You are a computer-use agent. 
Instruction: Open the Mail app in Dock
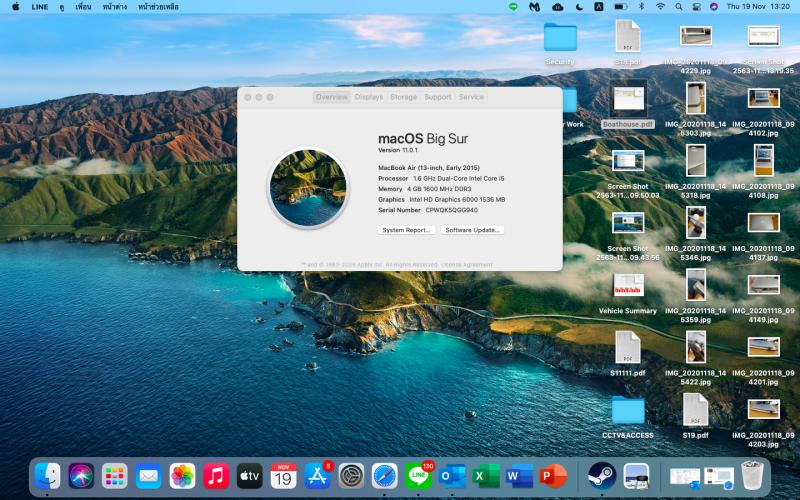tap(148, 476)
